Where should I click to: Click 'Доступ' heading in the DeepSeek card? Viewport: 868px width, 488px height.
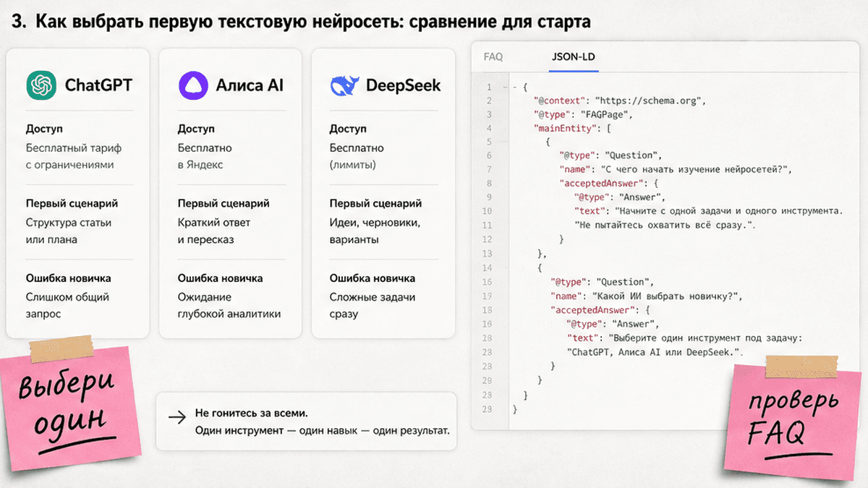[x=348, y=129]
